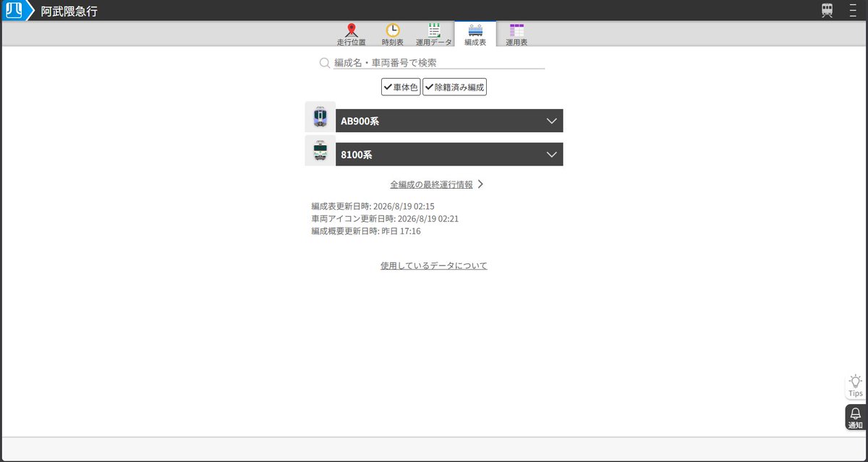Expand the AB900系 section
This screenshot has width=868, height=462.
click(x=449, y=121)
